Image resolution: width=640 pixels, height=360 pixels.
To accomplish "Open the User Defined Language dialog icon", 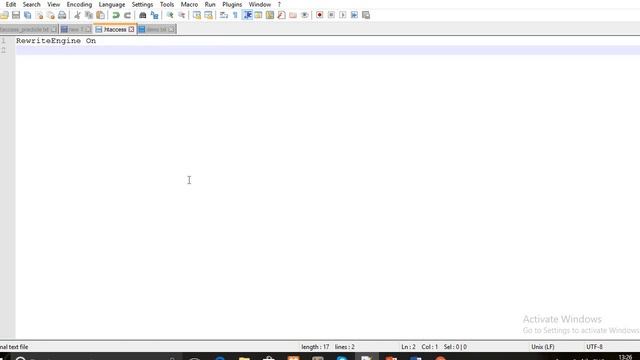I will pos(258,15).
